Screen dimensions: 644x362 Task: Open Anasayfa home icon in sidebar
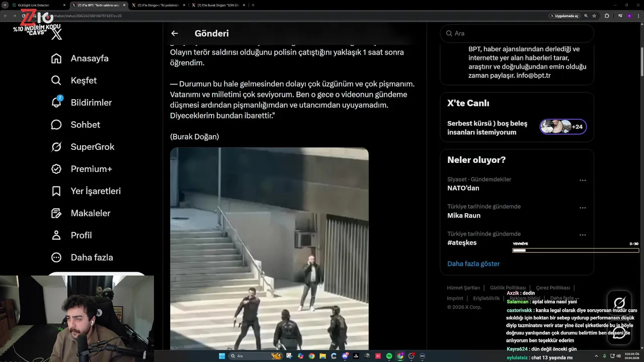point(56,58)
